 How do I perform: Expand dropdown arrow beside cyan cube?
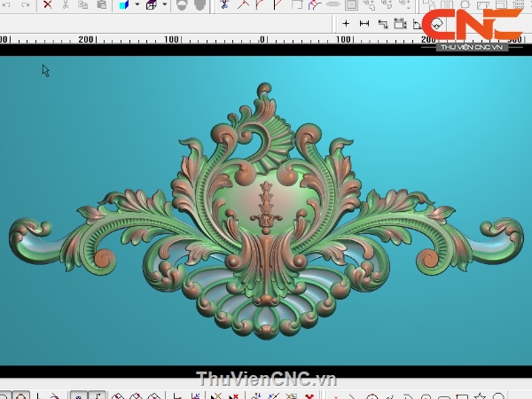coord(137,4)
